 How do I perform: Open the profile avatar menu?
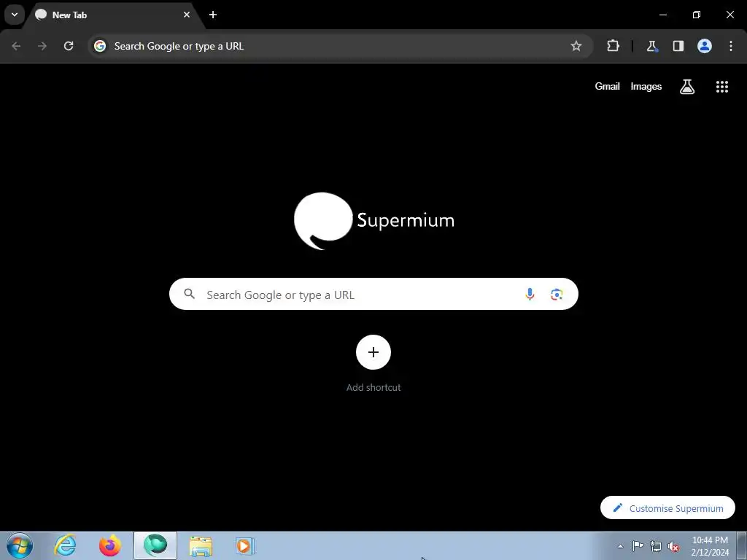pyautogui.click(x=705, y=46)
